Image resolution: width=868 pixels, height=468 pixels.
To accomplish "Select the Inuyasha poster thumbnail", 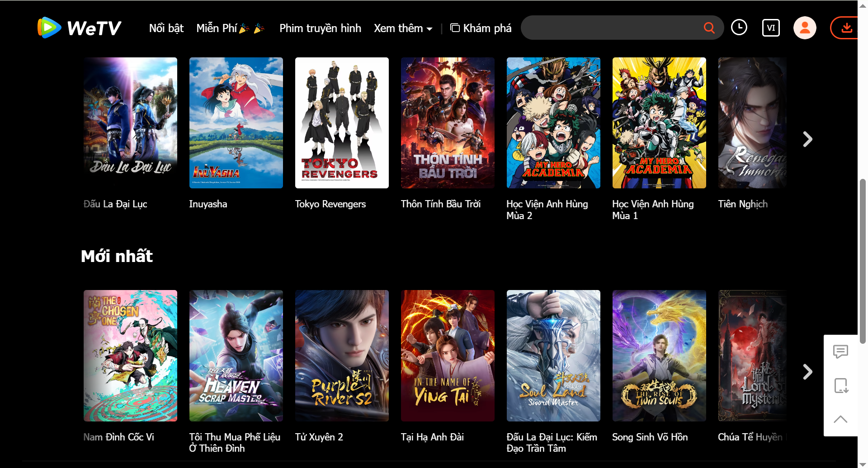I will pyautogui.click(x=236, y=123).
